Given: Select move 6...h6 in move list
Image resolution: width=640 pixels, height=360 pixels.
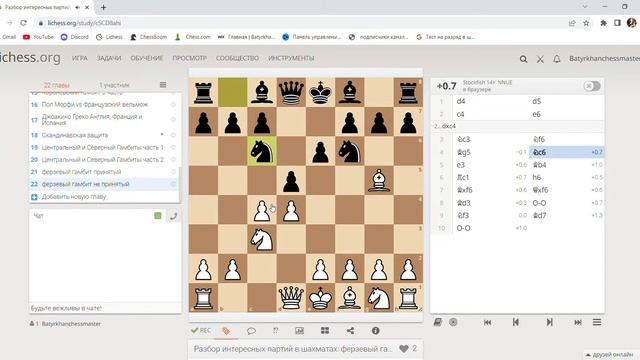Looking at the screenshot, I should pos(567,178).
